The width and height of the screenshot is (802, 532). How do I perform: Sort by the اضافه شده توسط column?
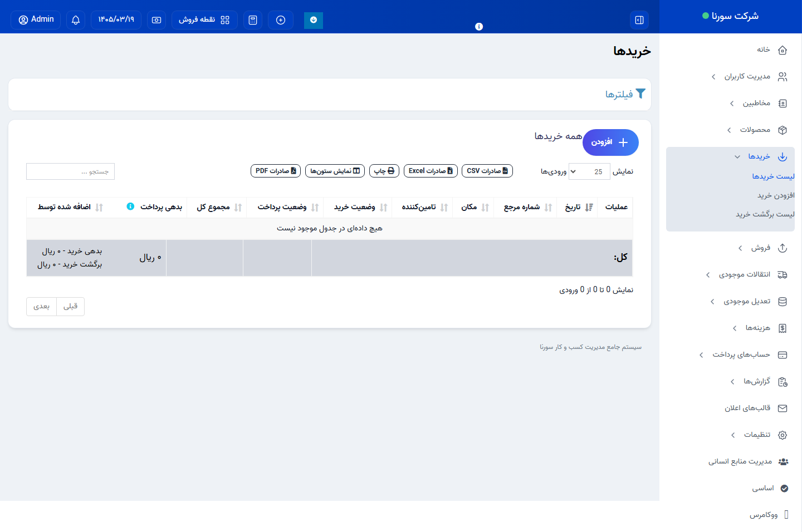tap(68, 207)
